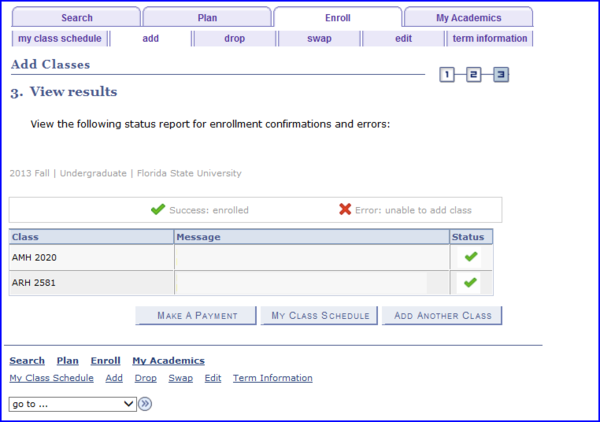600x422 pixels.
Task: Open the 'go to ...' dropdown
Action: (73, 404)
